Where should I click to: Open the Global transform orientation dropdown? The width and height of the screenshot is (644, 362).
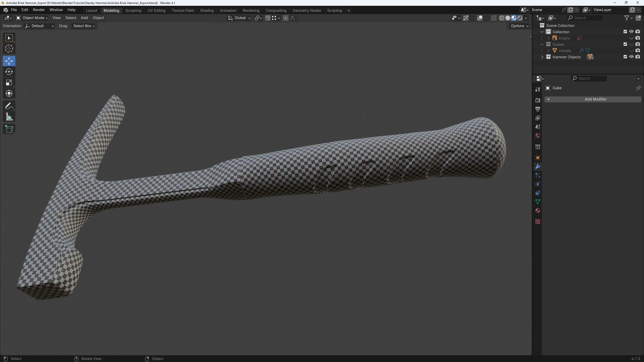point(239,18)
